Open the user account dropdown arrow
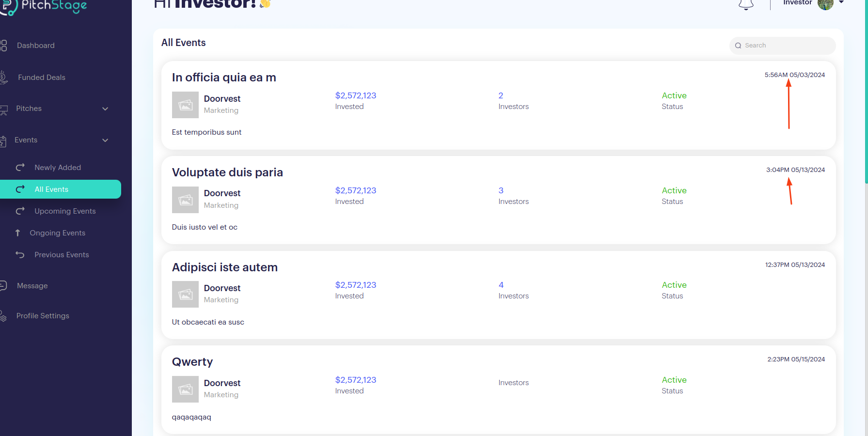The height and width of the screenshot is (436, 868). pos(841,2)
